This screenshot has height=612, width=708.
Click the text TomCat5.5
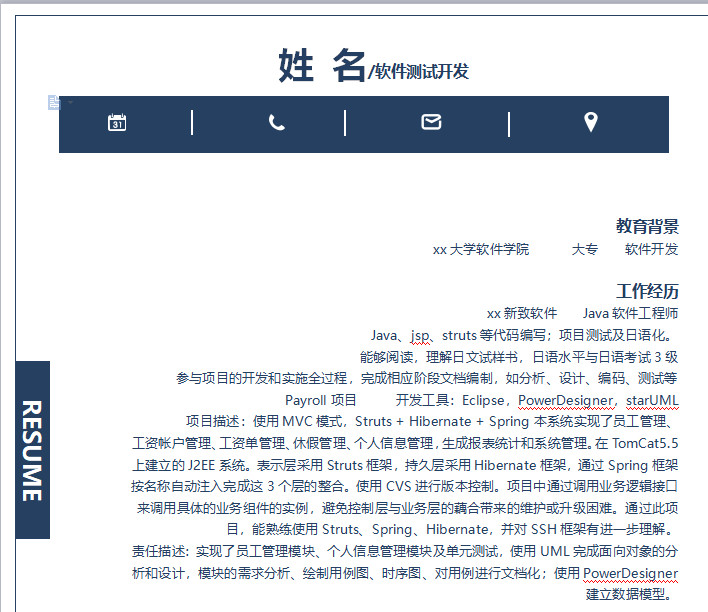point(645,443)
